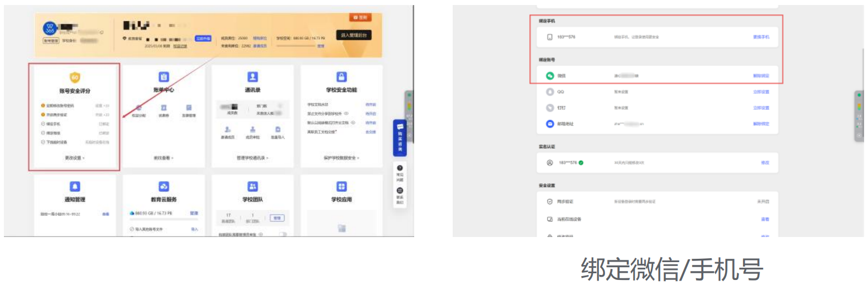Image resolution: width=868 pixels, height=290 pixels.
Task: Expand 管理学校通讯录 link
Action: pyautogui.click(x=252, y=158)
